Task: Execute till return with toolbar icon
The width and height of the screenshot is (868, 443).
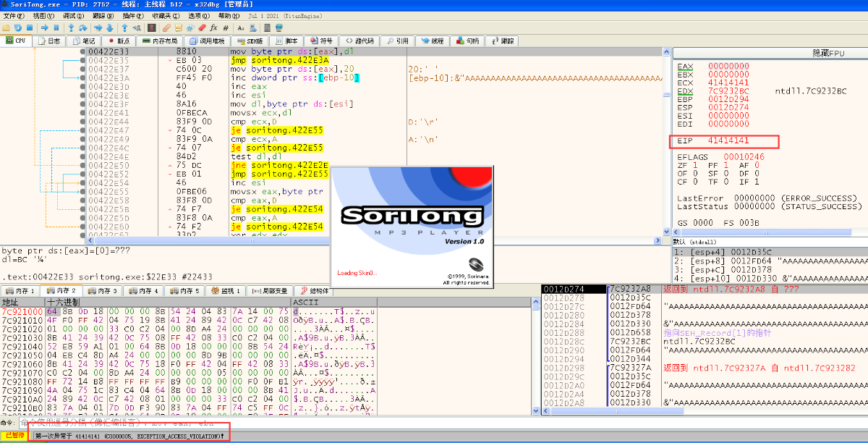Action: tap(124, 28)
